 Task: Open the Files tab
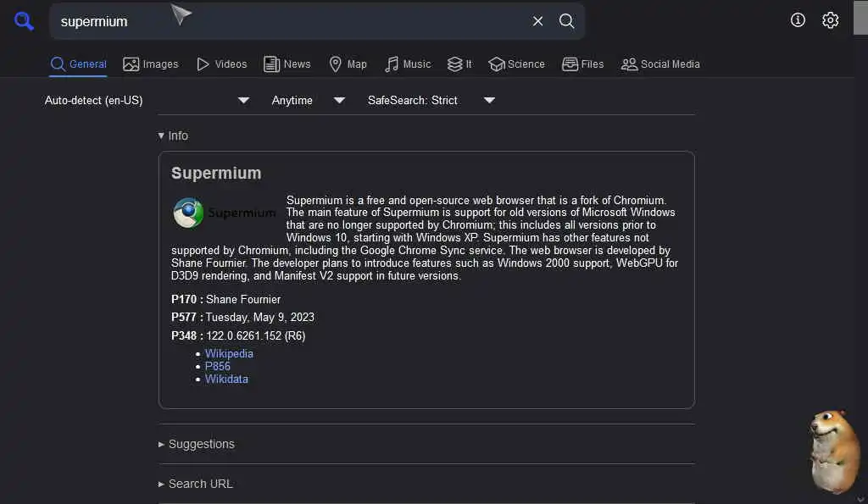(x=582, y=64)
